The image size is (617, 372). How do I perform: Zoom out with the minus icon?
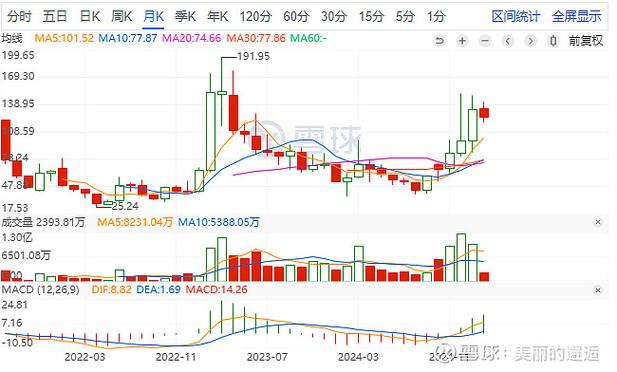pyautogui.click(x=485, y=41)
